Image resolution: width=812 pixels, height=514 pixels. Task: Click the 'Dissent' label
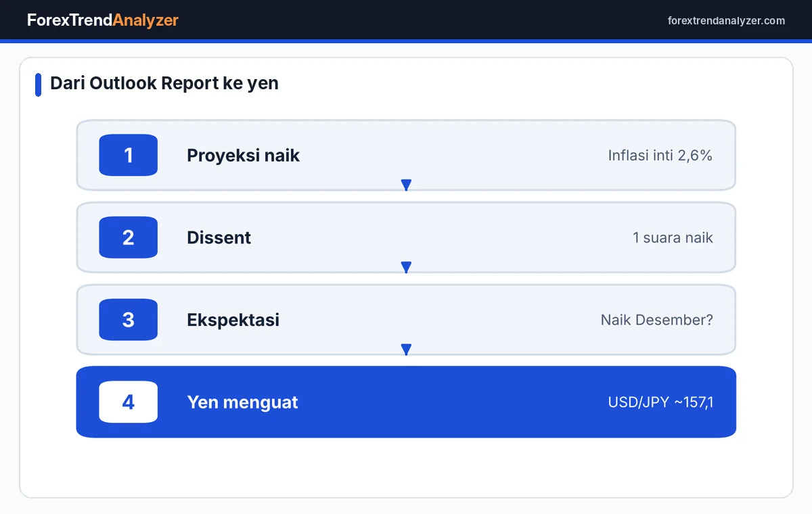pos(219,238)
